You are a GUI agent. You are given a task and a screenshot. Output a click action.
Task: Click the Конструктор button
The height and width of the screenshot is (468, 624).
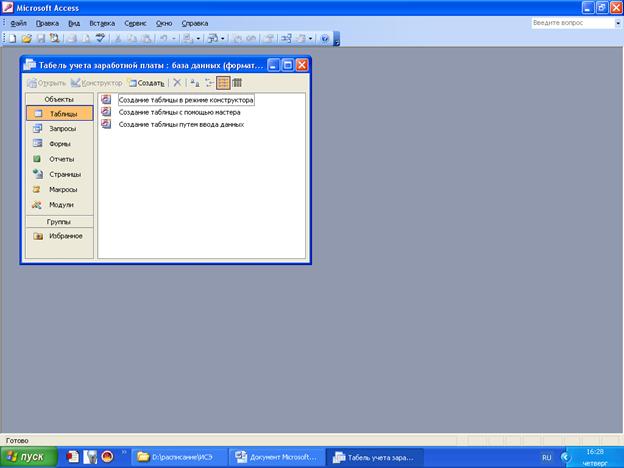coord(96,83)
